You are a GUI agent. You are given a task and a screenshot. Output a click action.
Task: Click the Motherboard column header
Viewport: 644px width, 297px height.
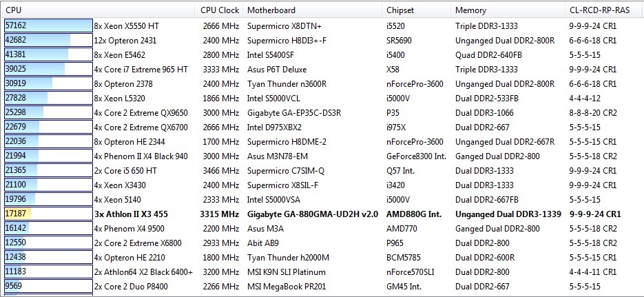coord(271,10)
